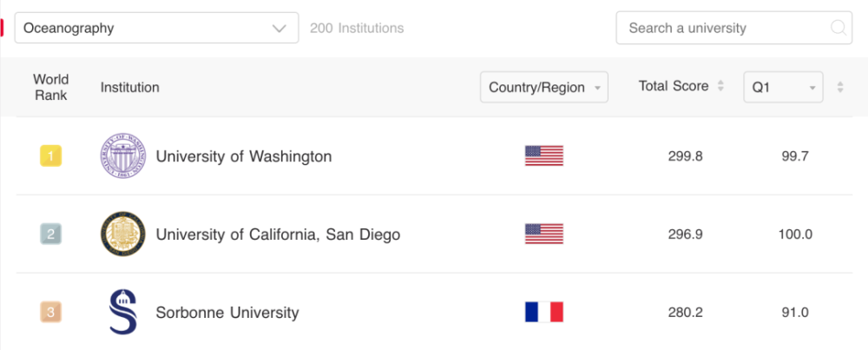Image resolution: width=868 pixels, height=350 pixels.
Task: Click the gold rank 1 badge
Action: (50, 156)
